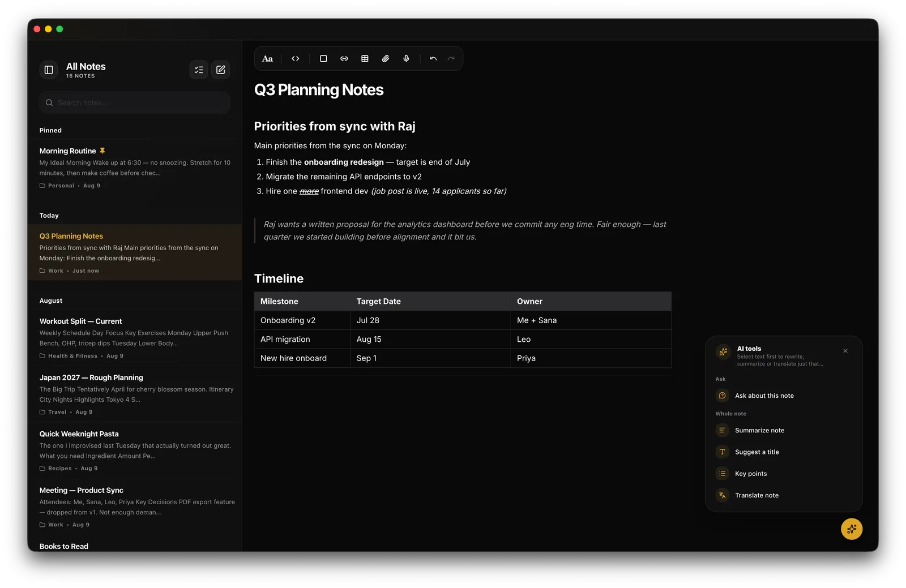Click the Onboarding v2 table cell

click(x=302, y=320)
